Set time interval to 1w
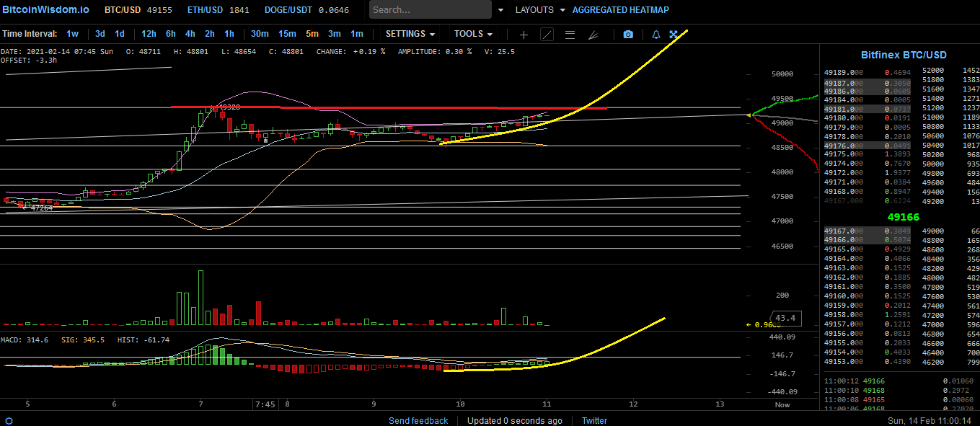 point(73,34)
